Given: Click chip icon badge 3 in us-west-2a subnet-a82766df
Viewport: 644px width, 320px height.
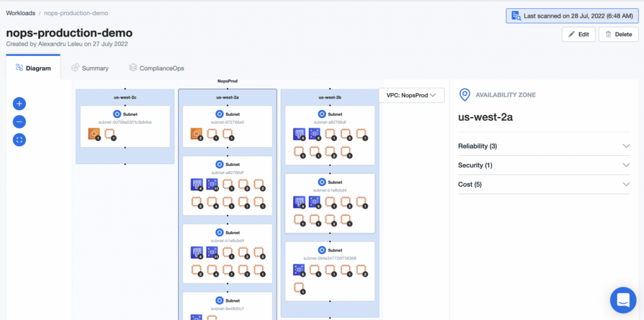Looking at the screenshot, I should [243, 184].
